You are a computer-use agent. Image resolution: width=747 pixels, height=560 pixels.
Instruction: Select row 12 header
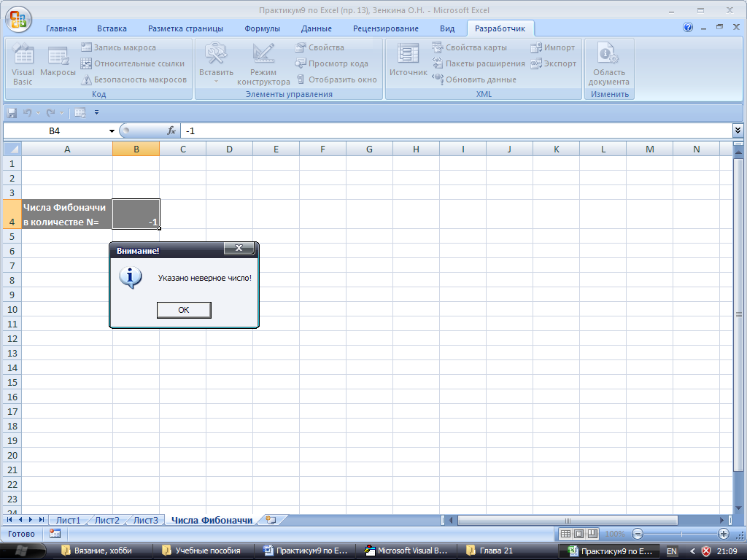click(x=12, y=338)
